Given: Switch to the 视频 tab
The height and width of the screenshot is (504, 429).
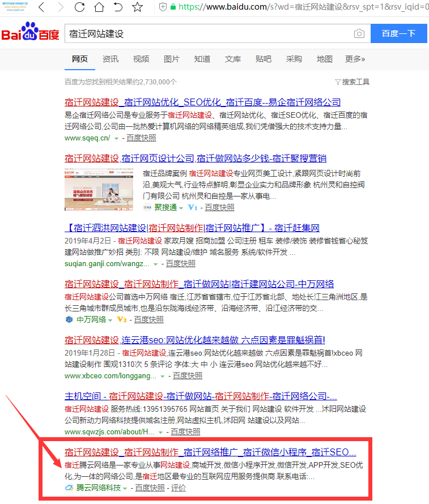Looking at the screenshot, I should click(x=141, y=59).
